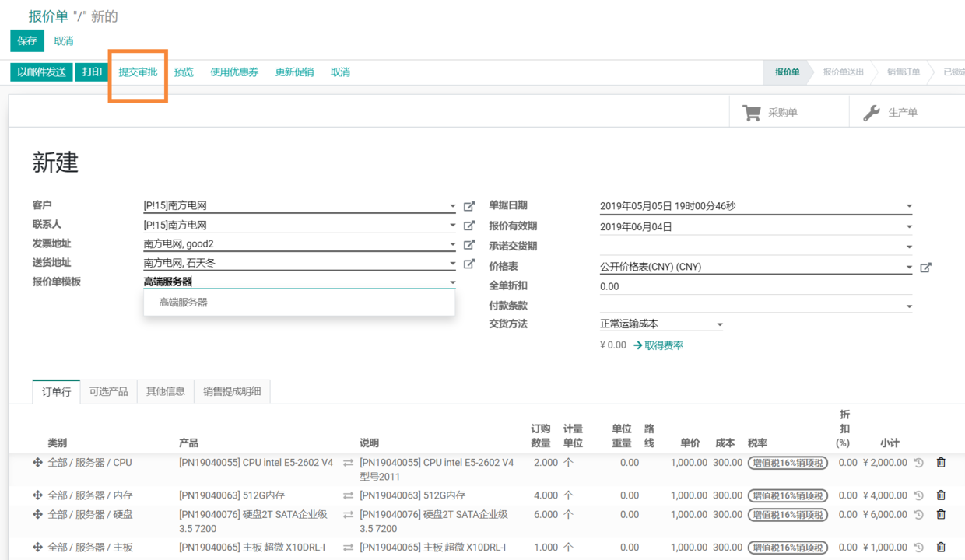The height and width of the screenshot is (560, 965).
Task: Click the 取消 link beside 保存
Action: [x=64, y=40]
